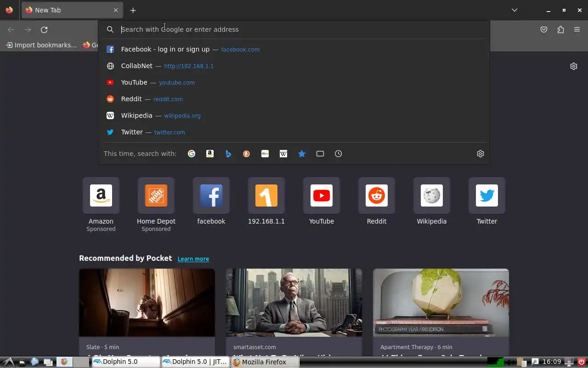List all tabs dropdown arrow
This screenshot has width=588, height=368.
coord(514,10)
